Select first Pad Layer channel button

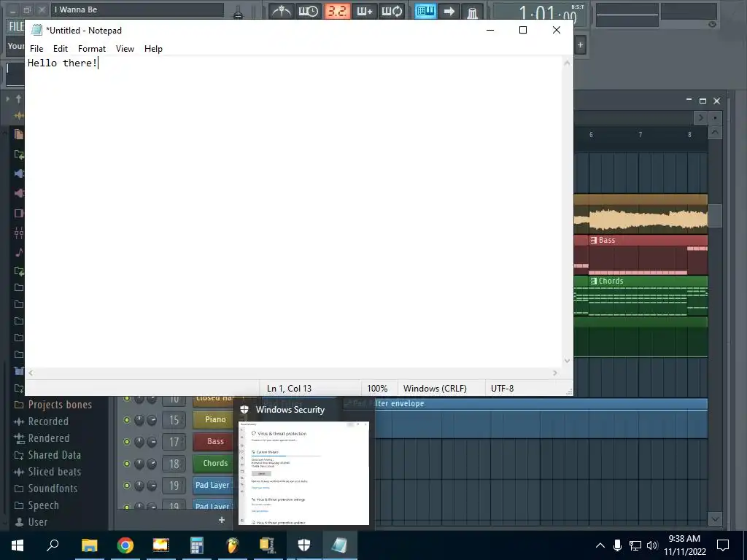(x=213, y=485)
